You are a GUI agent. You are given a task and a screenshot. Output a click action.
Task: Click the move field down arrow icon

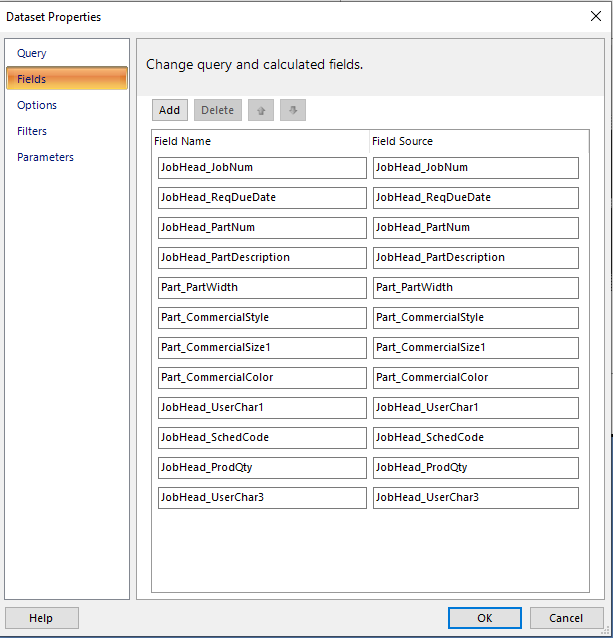tap(293, 110)
